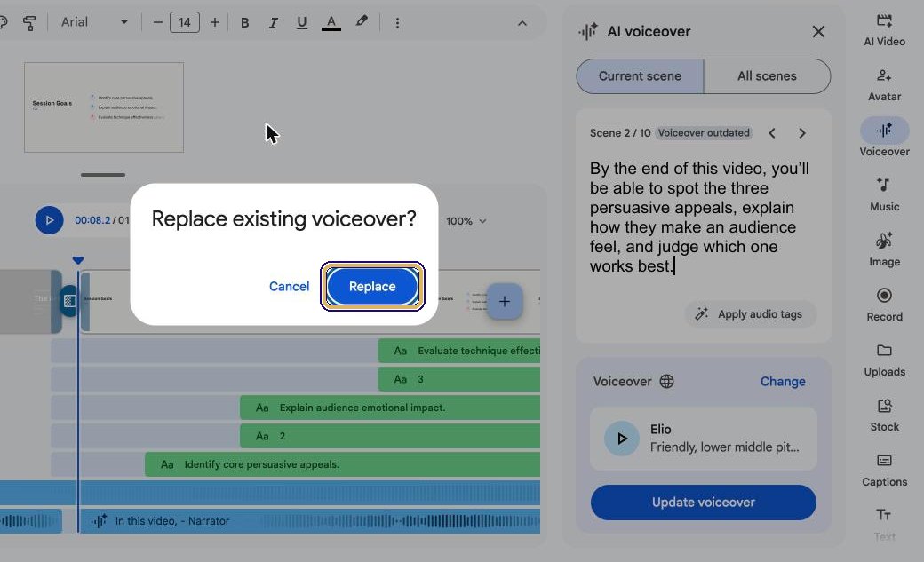Select the highlight pen tool
Image resolution: width=924 pixels, height=562 pixels.
pos(362,22)
